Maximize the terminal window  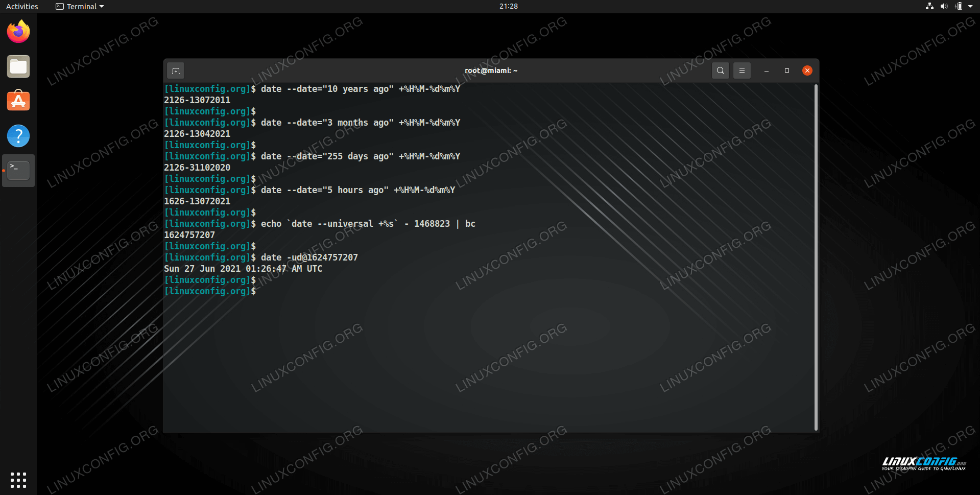tap(786, 70)
